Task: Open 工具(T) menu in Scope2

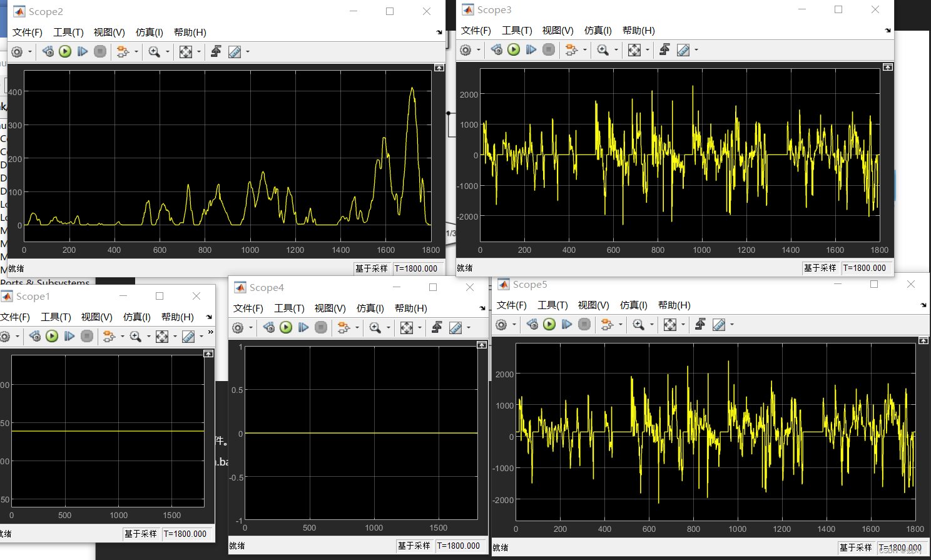Action: pyautogui.click(x=69, y=33)
